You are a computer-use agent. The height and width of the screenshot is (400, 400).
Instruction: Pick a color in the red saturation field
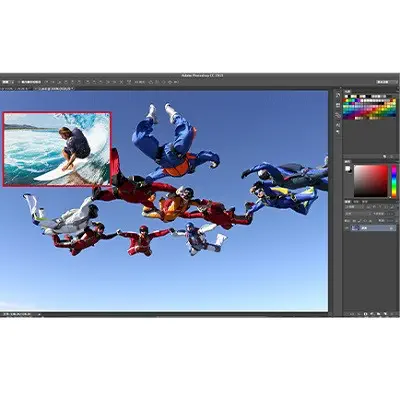(371, 181)
